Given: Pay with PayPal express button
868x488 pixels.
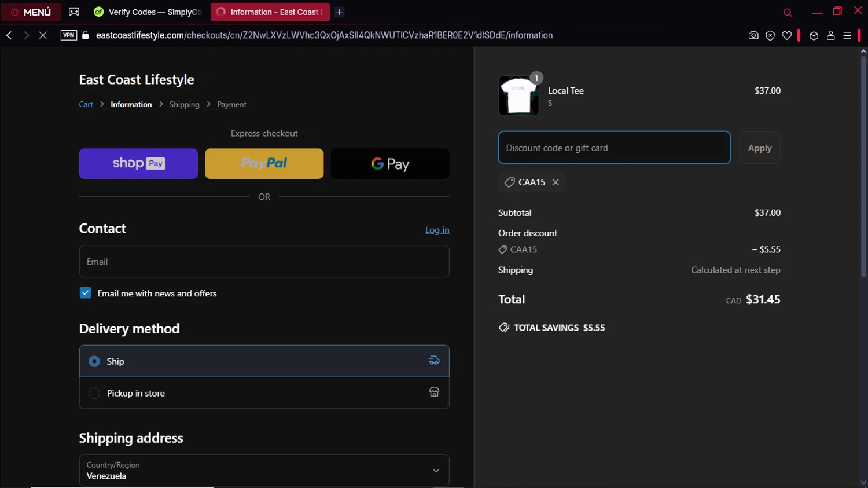Looking at the screenshot, I should (x=264, y=163).
